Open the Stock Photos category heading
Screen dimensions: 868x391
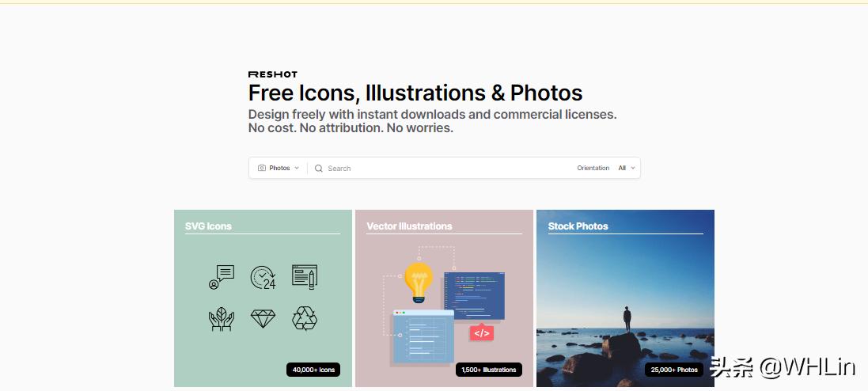[578, 226]
